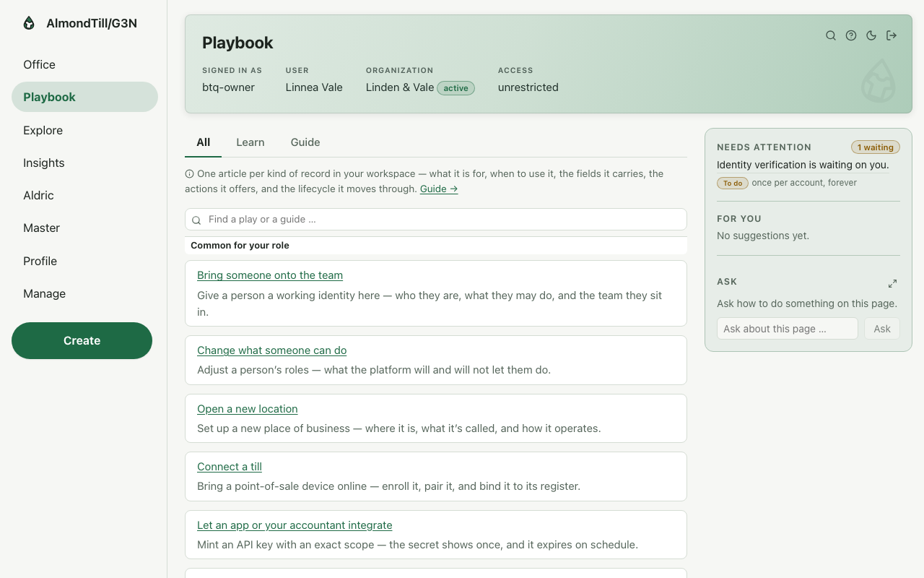The height and width of the screenshot is (578, 924).
Task: Click the AlmondTill droplet logo icon
Action: point(29,23)
